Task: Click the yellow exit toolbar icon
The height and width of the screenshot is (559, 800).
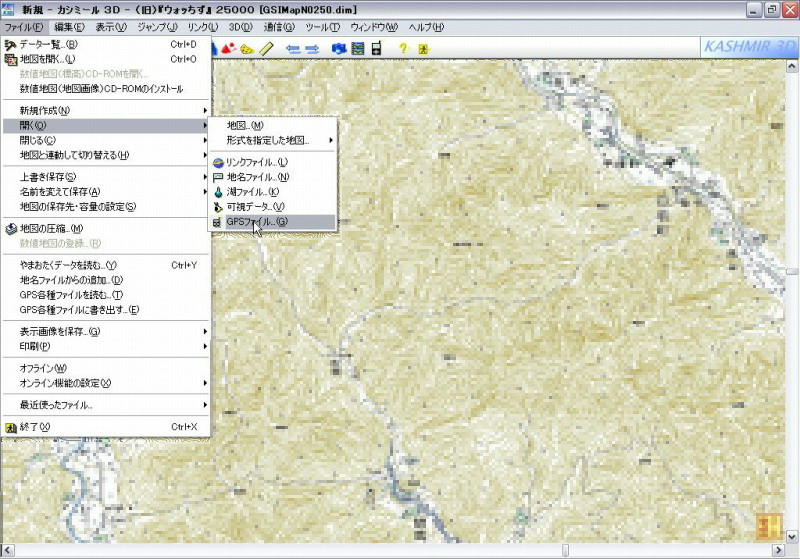Action: (422, 49)
